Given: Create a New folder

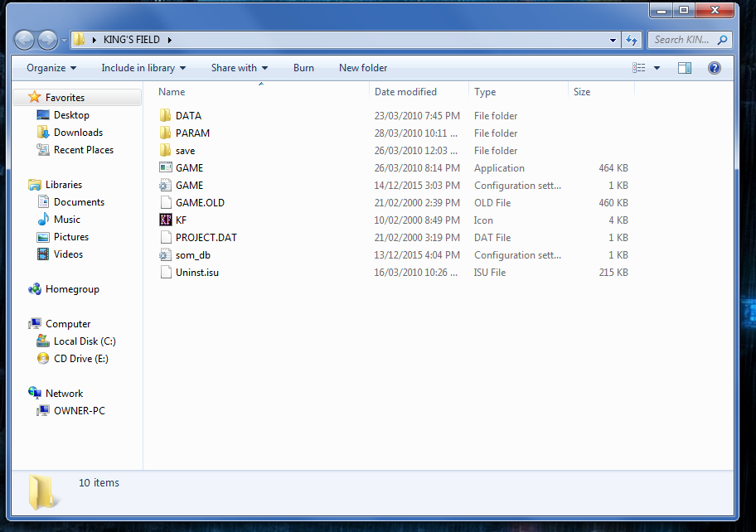Looking at the screenshot, I should coord(363,68).
